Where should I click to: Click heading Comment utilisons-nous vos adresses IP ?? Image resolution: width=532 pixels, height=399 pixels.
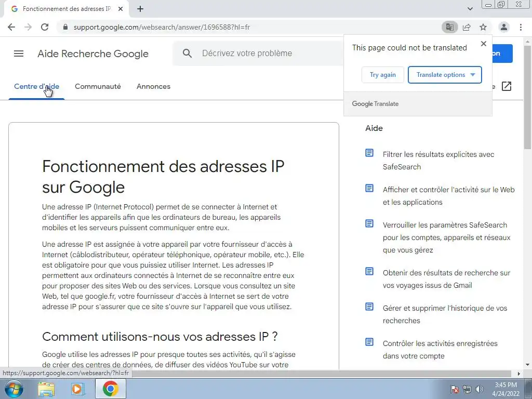click(160, 337)
